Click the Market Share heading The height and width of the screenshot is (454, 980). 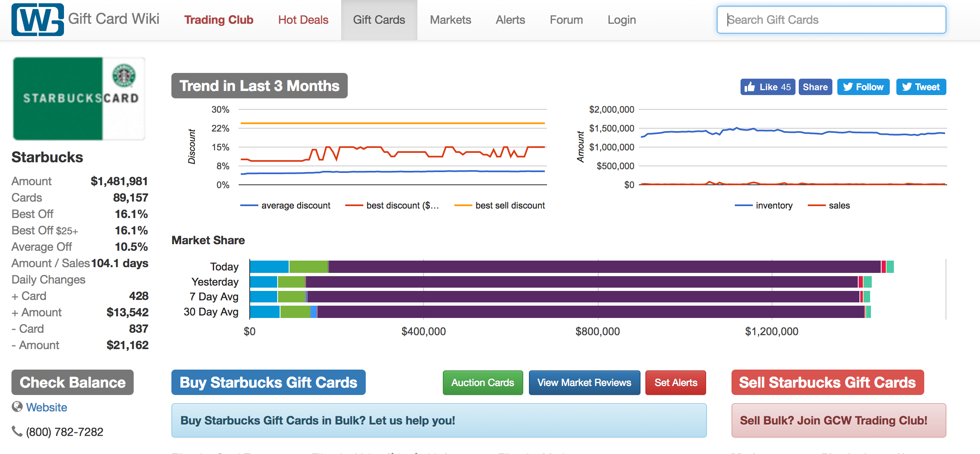click(208, 240)
